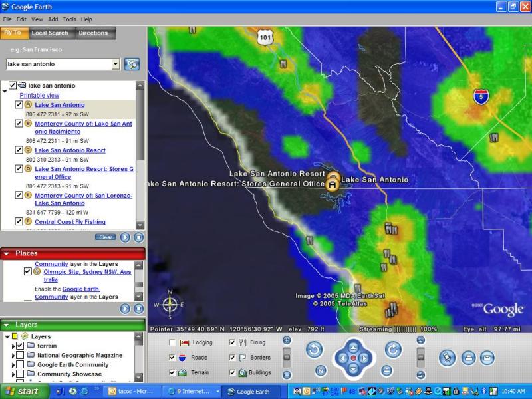This screenshot has height=399, width=532.
Task: Play the Places panel tour
Action: (125, 309)
